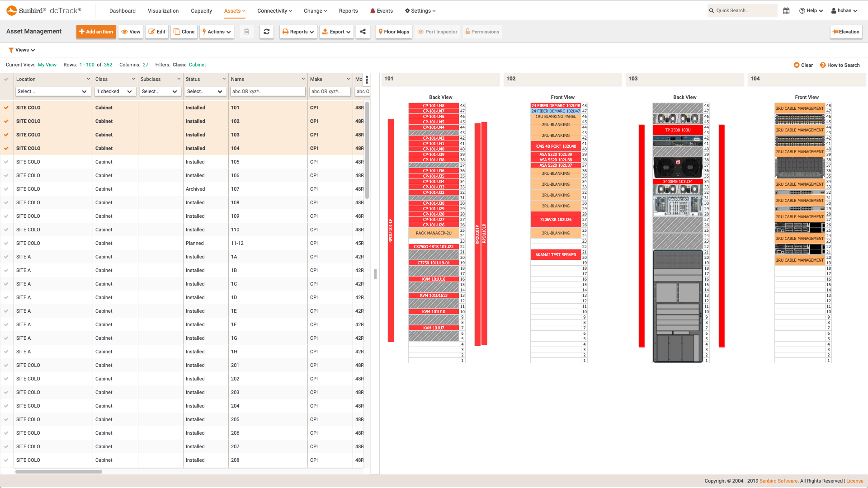Image resolution: width=868 pixels, height=488 pixels.
Task: Type in the Name search input field
Action: [267, 91]
